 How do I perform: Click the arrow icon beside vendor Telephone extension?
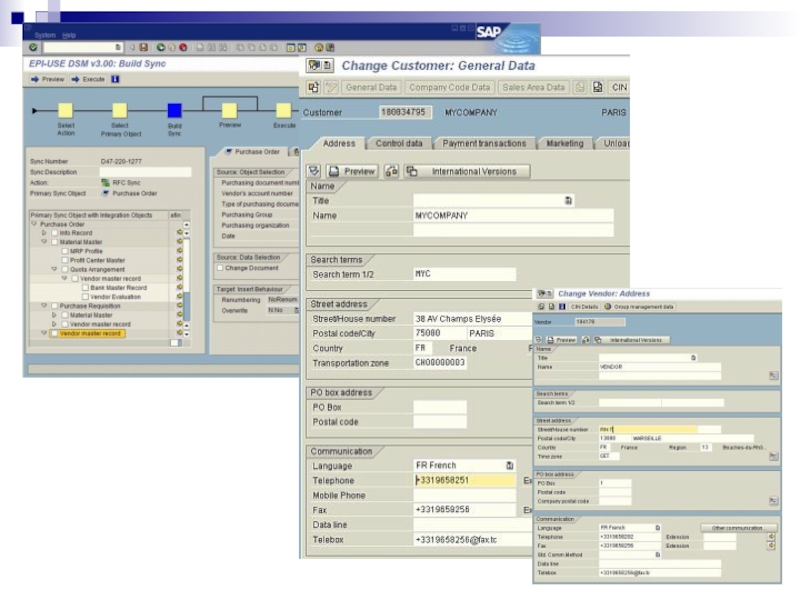coord(771,537)
